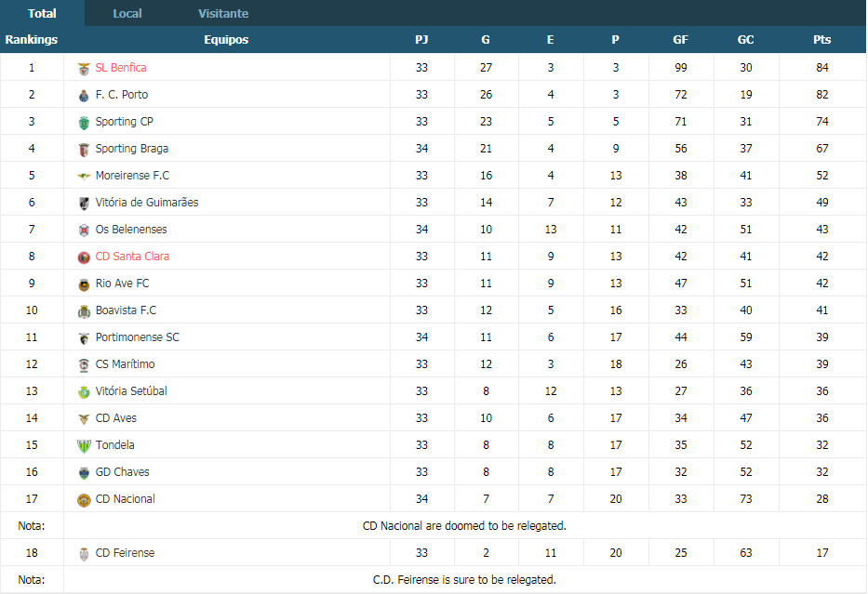
Task: Open the Vitória de Guimarães team name
Action: pos(147,203)
